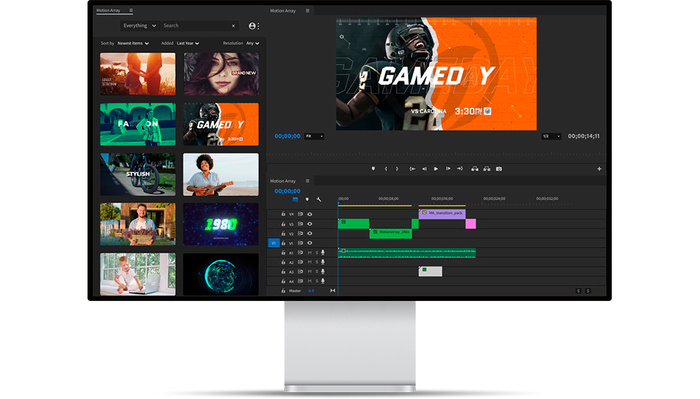Click the Add Marker icon in transport controls
This screenshot has height=399, width=700.
point(373,169)
